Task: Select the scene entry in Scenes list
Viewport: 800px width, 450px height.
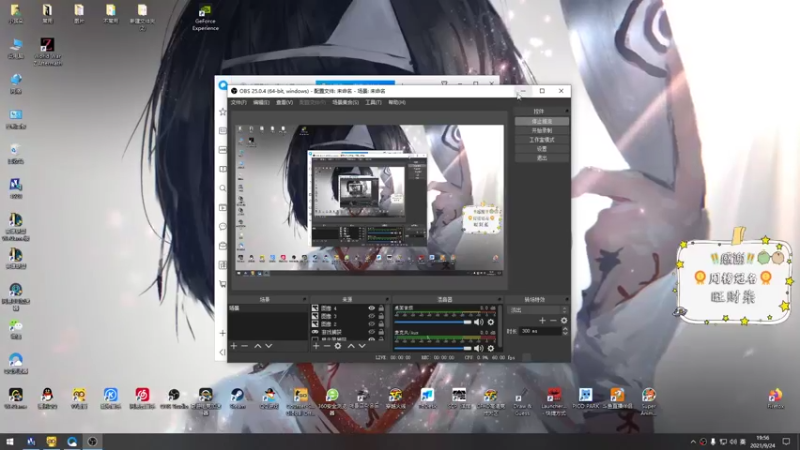Action: pos(267,308)
